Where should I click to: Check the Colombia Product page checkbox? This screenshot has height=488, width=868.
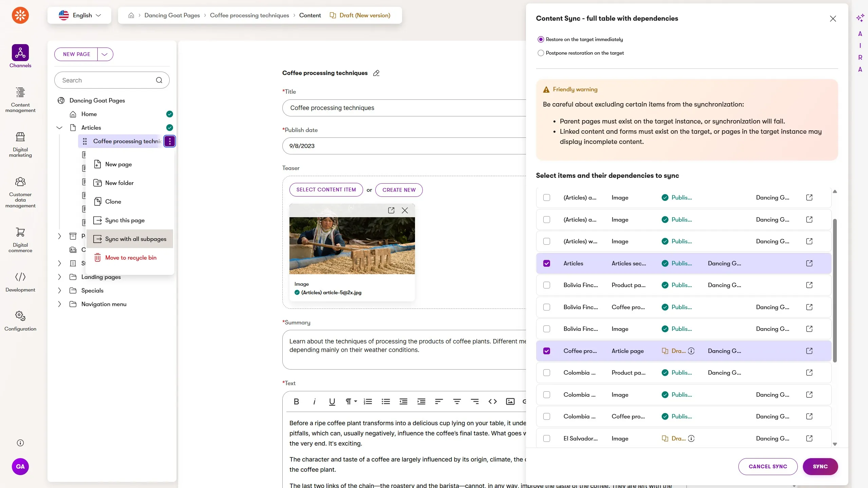click(547, 373)
